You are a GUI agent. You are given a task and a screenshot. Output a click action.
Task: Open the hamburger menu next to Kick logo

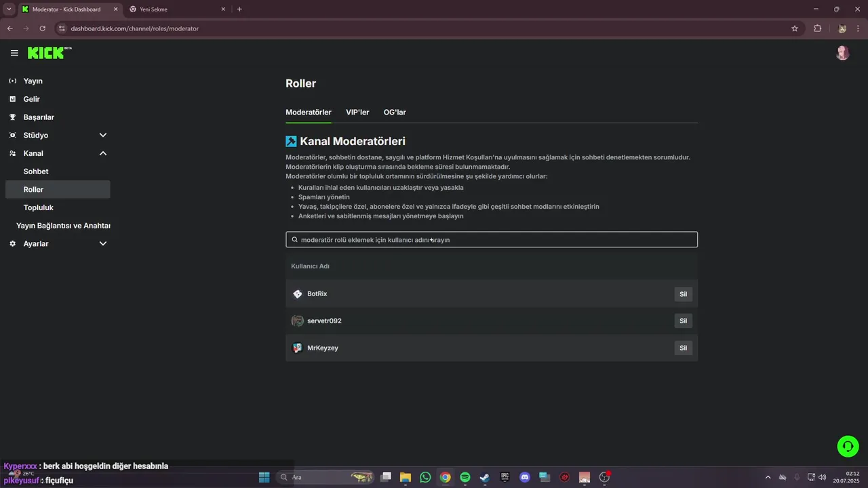(x=14, y=53)
